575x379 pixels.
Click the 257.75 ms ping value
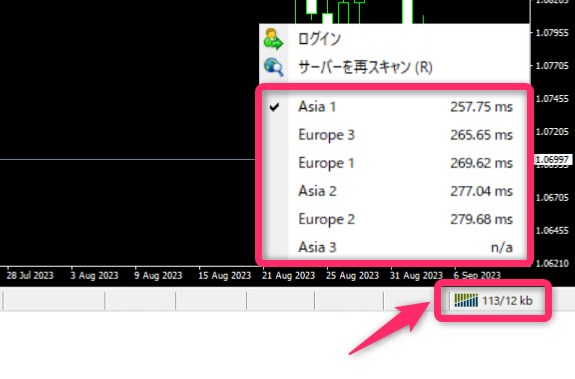coord(481,107)
